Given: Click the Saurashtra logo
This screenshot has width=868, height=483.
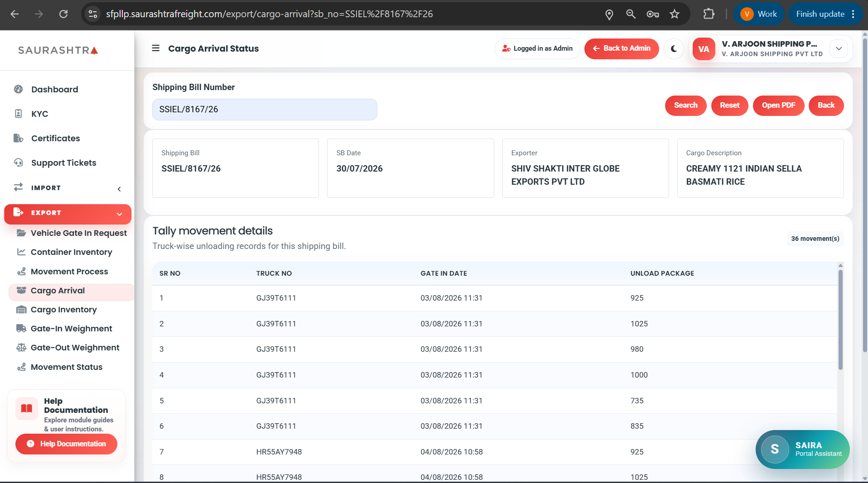Looking at the screenshot, I should [x=58, y=50].
